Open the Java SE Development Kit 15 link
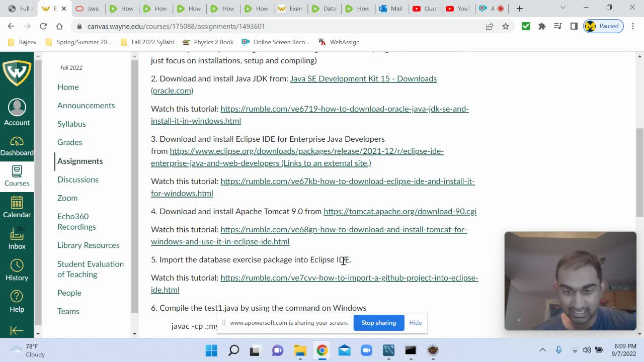The width and height of the screenshot is (644, 362). (363, 78)
